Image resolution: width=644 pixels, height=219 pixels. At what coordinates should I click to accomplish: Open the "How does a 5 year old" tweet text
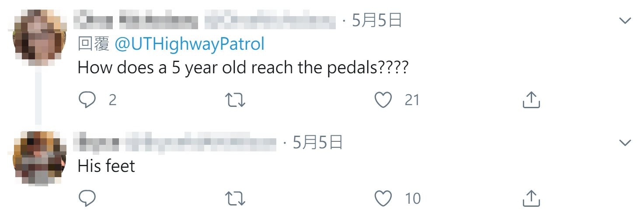pos(243,68)
